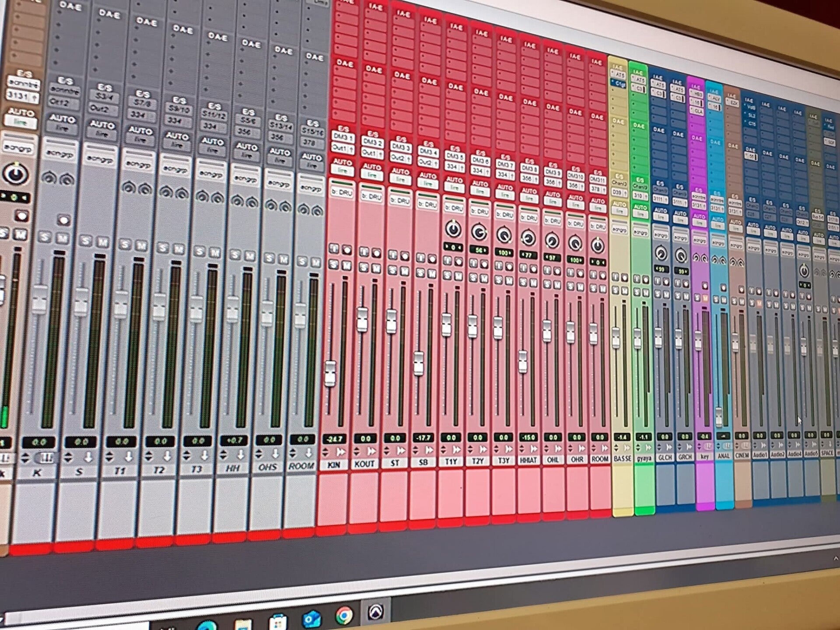Mute the HH aux channel
Screen dimensions: 840x630
pos(250,255)
